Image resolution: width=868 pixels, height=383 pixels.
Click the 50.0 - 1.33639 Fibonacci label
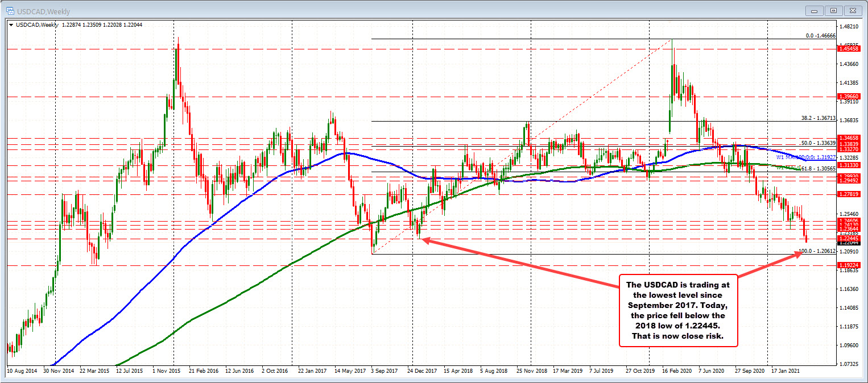click(x=818, y=143)
